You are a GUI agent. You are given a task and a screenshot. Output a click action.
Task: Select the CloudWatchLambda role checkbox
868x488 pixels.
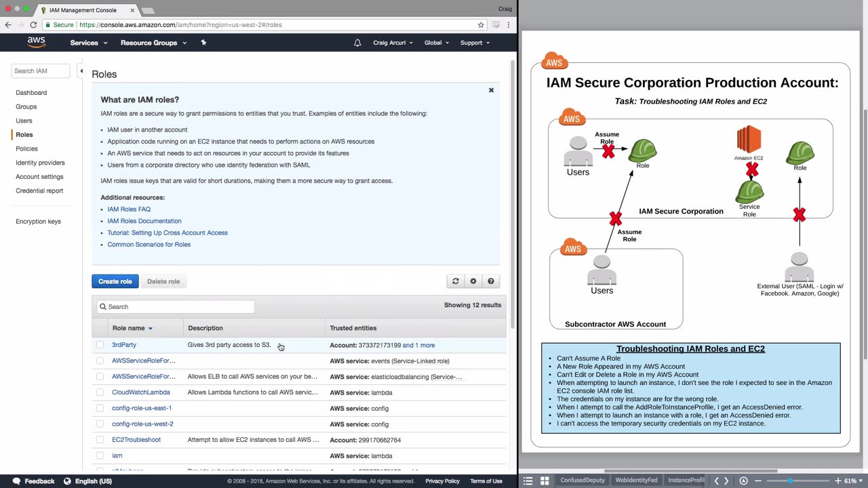[100, 392]
